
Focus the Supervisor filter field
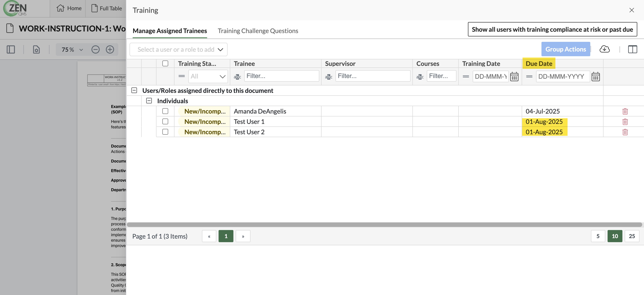tap(373, 76)
